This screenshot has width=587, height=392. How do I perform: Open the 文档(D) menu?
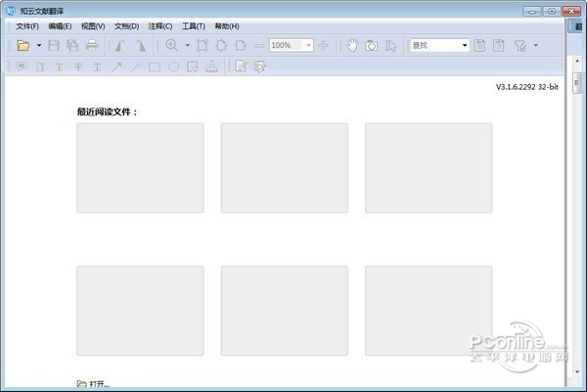tap(126, 26)
